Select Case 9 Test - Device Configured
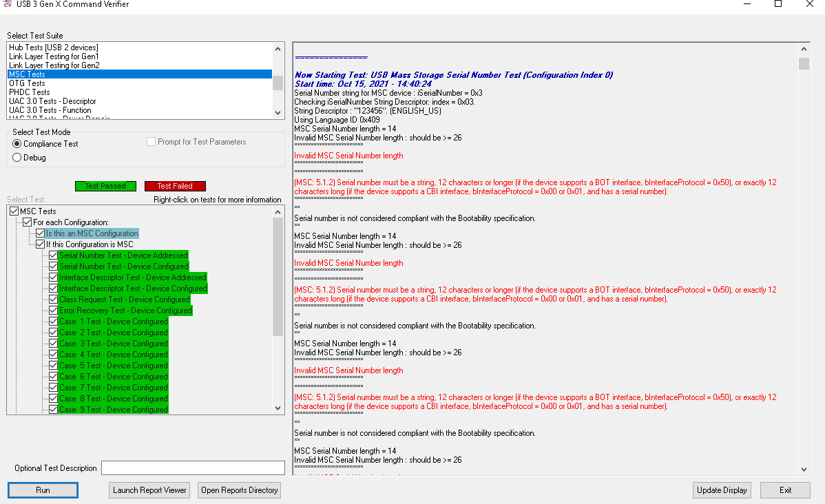Viewport: 825px width, 504px height. (113, 410)
